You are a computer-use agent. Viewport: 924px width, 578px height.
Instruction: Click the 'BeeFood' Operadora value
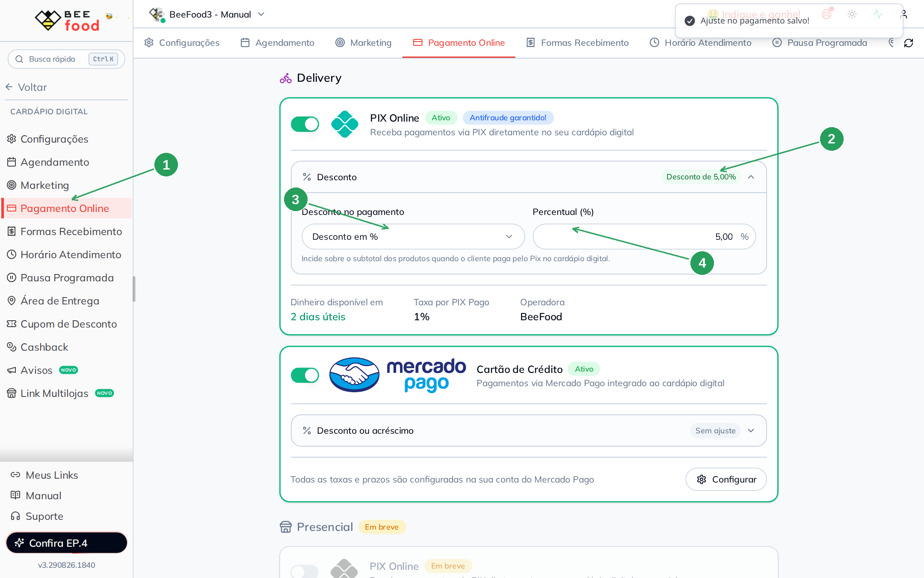pos(541,317)
